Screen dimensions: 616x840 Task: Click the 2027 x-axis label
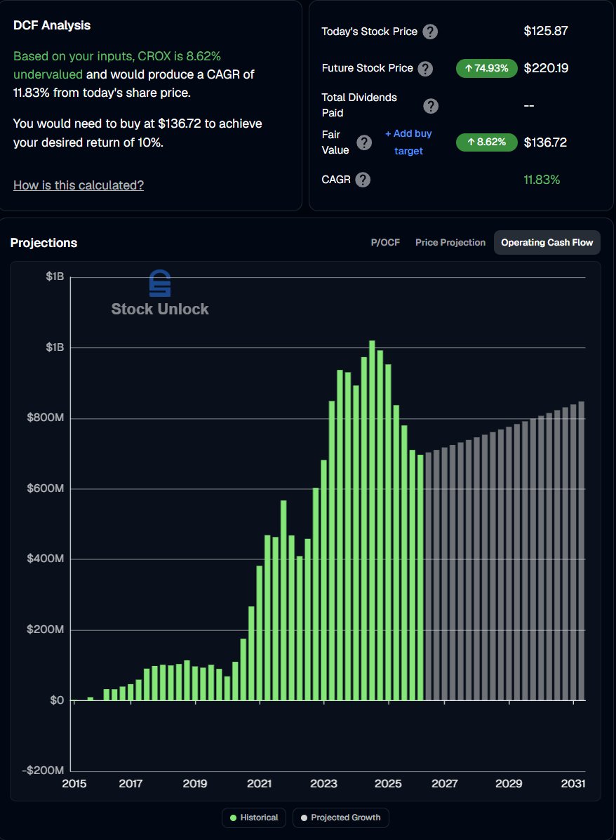click(445, 784)
